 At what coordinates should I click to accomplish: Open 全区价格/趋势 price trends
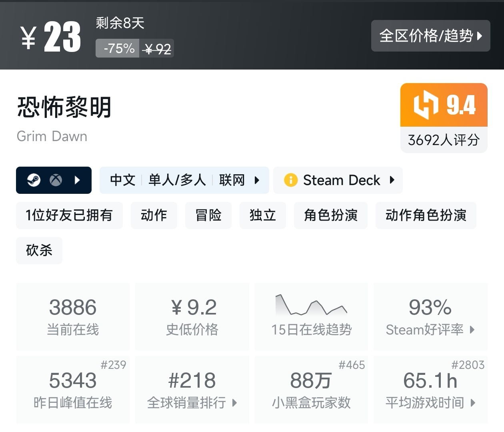click(x=430, y=36)
